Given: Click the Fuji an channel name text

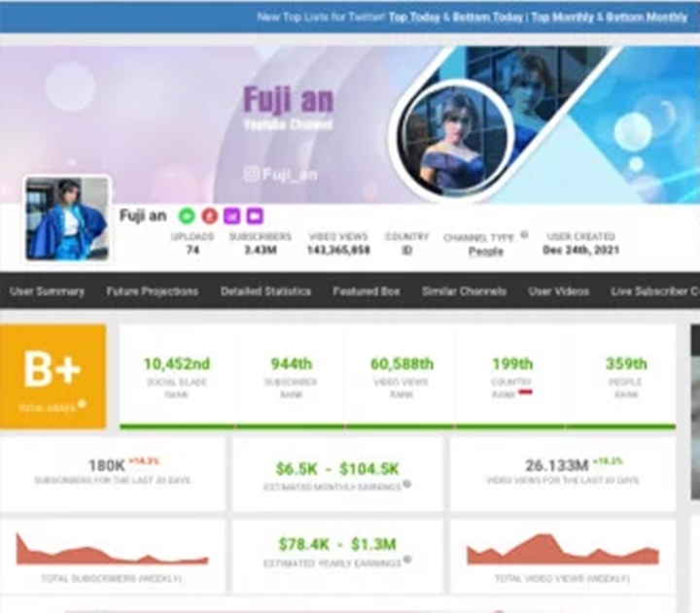Looking at the screenshot, I should pos(143,216).
